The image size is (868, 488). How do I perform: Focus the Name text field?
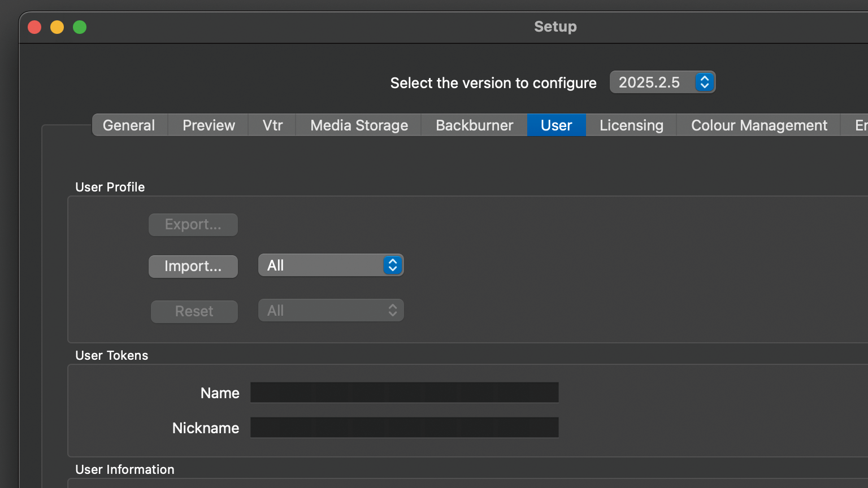[404, 393]
